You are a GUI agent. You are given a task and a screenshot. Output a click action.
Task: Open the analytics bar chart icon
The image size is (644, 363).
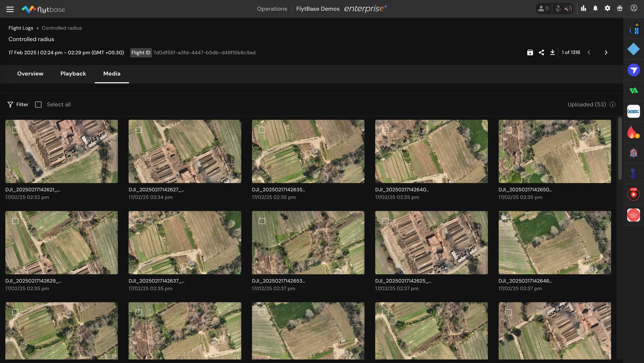[583, 8]
